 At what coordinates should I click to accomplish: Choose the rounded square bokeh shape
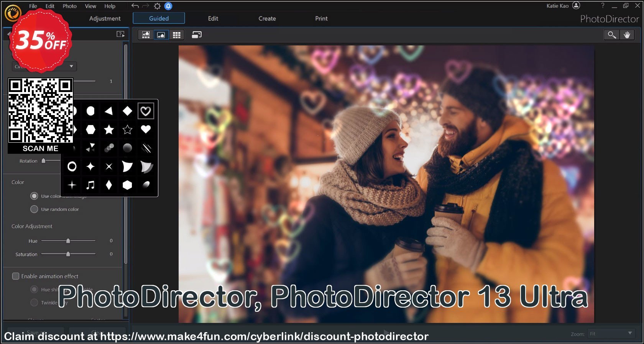tap(90, 111)
